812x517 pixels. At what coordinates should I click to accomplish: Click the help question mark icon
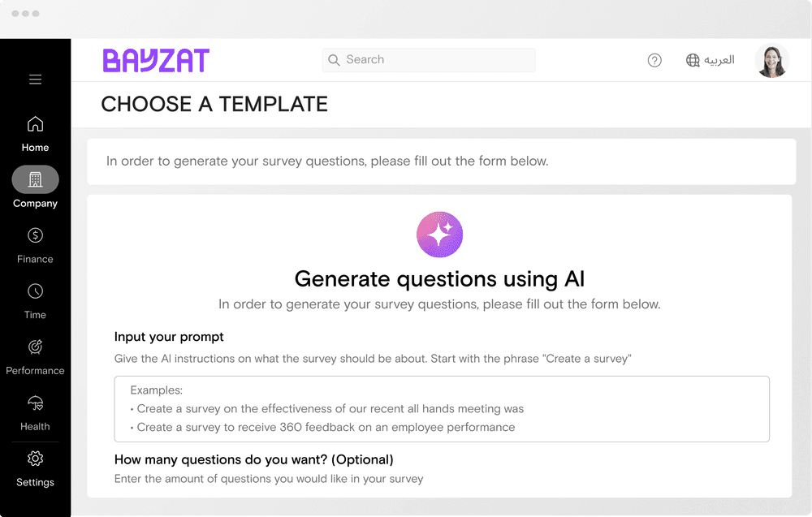[654, 60]
